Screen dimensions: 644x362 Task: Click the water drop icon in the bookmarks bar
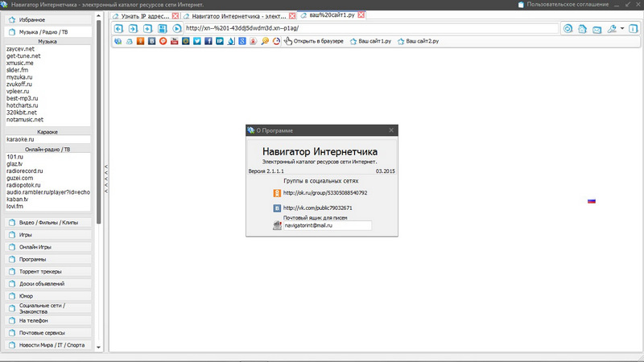click(x=231, y=41)
